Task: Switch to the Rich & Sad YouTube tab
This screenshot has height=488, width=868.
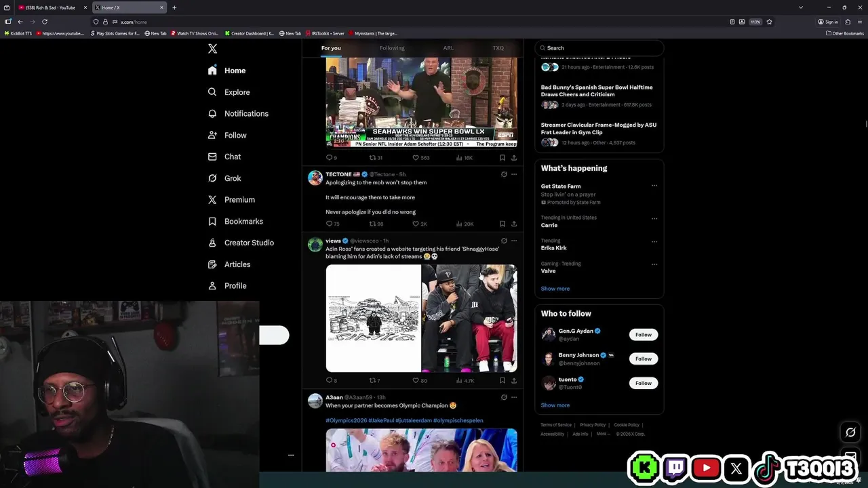Action: 52,7
